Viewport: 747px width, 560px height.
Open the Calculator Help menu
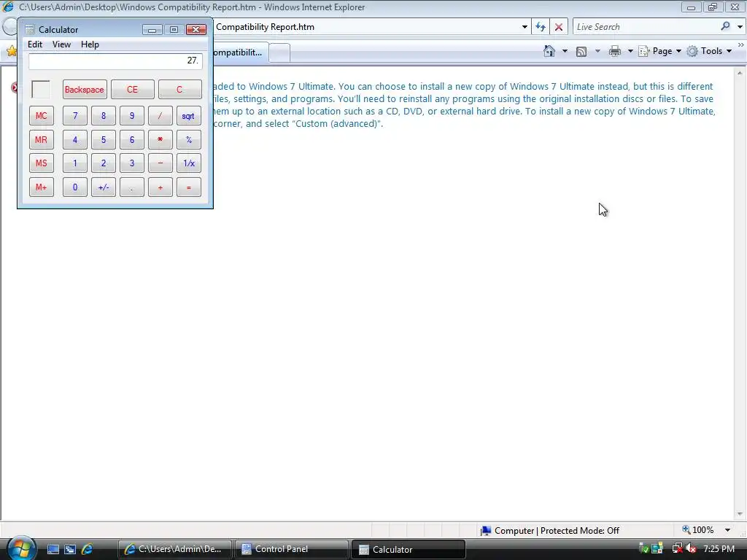pos(90,44)
